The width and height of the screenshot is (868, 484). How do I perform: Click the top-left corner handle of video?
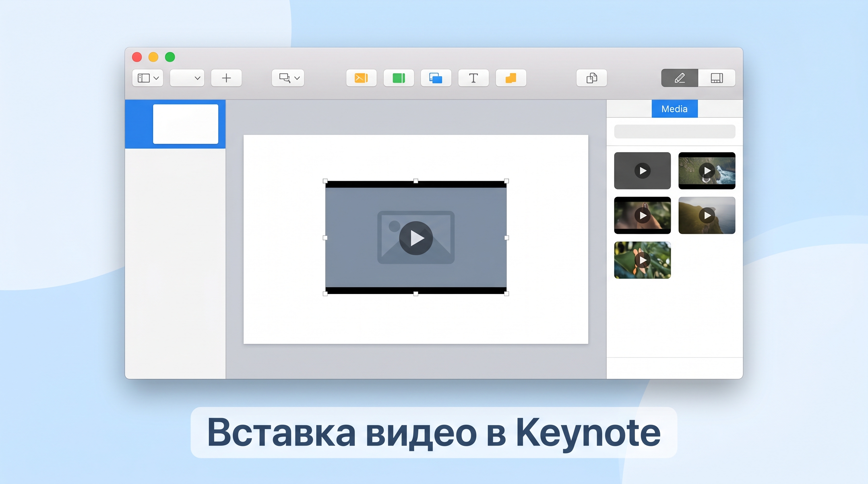325,181
